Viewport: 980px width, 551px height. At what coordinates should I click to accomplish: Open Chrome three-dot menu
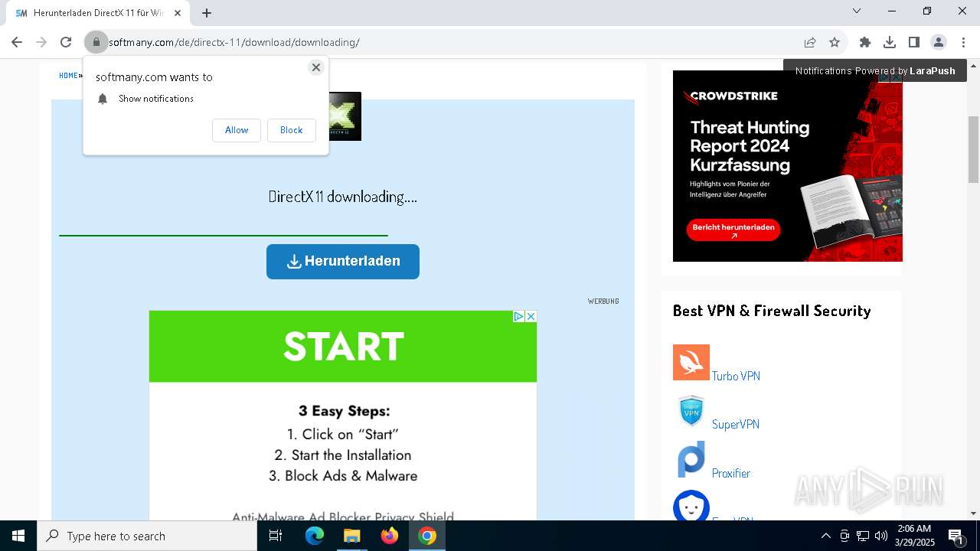pyautogui.click(x=963, y=42)
